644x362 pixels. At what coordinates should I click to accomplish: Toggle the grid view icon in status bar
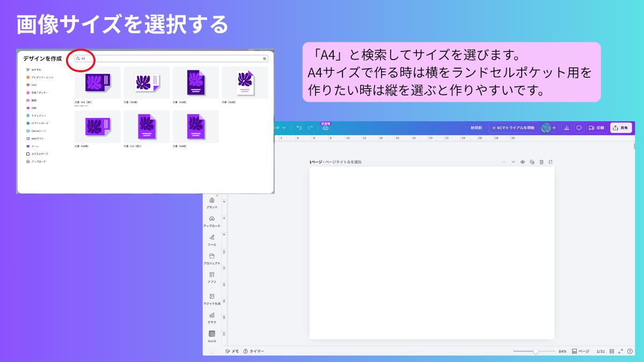(x=612, y=351)
